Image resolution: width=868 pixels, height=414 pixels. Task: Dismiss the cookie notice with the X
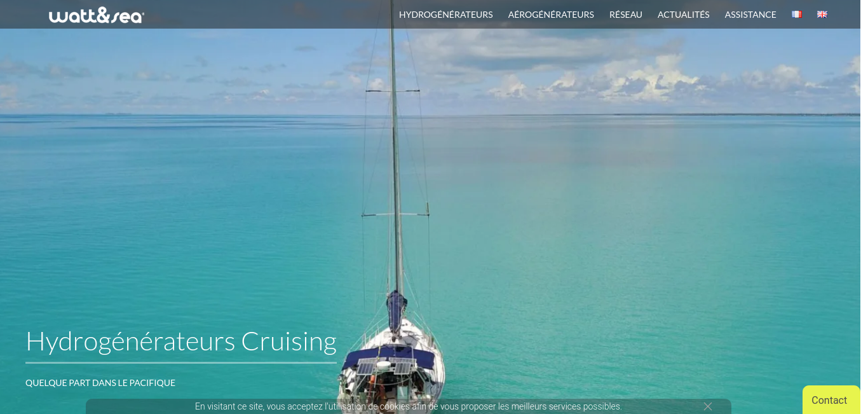(x=708, y=406)
